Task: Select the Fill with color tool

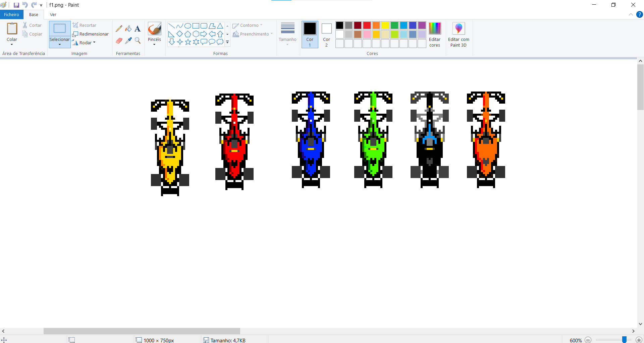Action: [x=128, y=28]
